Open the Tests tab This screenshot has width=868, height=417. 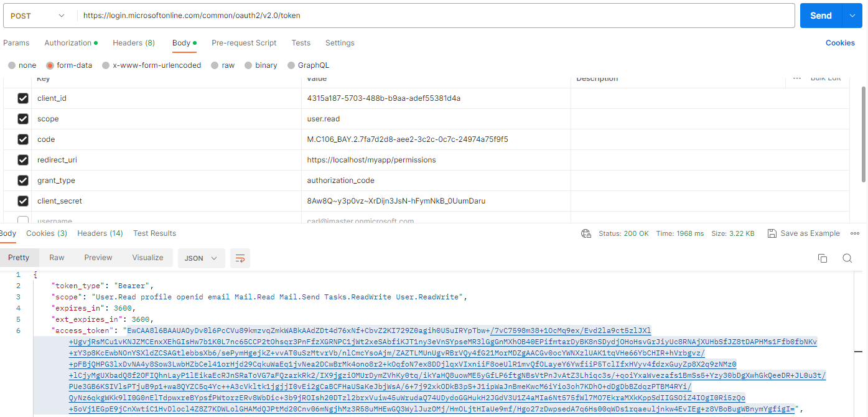(x=301, y=43)
